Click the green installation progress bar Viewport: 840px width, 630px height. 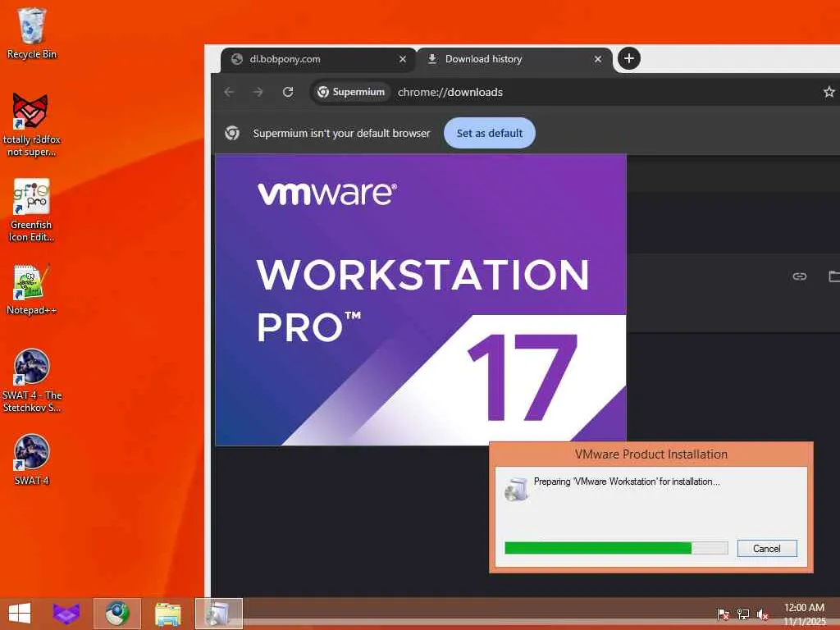pos(616,547)
